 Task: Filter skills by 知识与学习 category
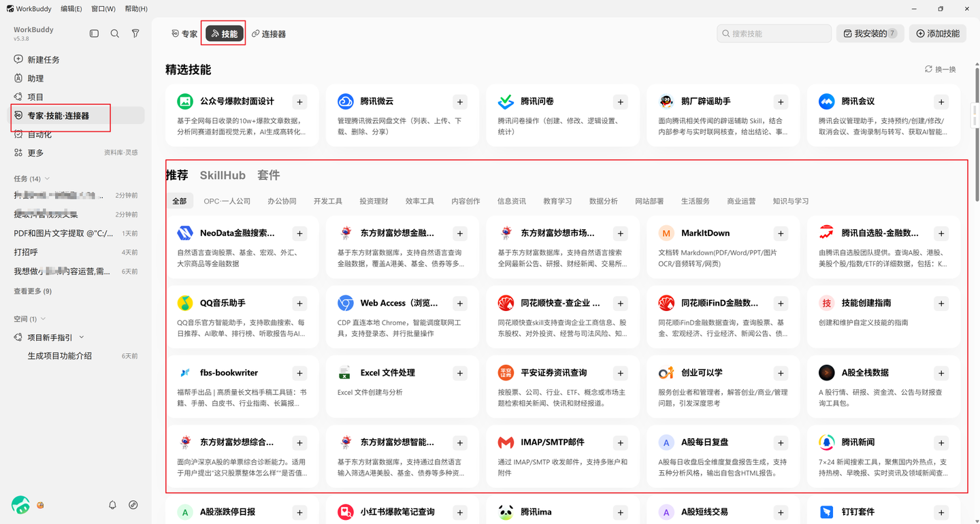[791, 201]
